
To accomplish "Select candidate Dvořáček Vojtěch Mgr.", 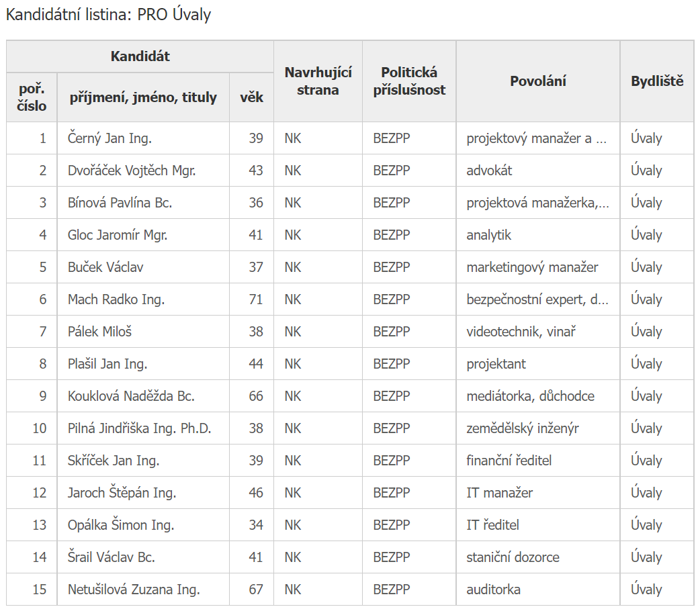I will coord(132,171).
